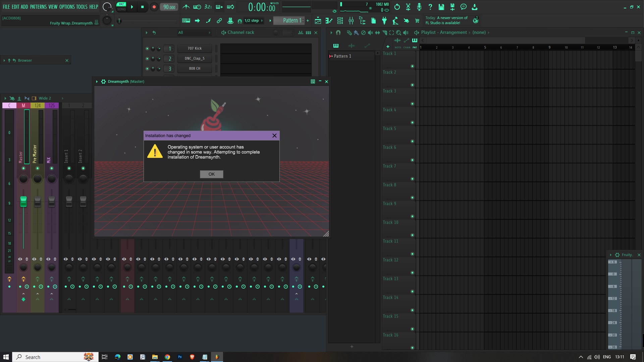Open the channel rack toolbar icon
Image resolution: width=644 pixels, height=362 pixels.
coord(340,21)
